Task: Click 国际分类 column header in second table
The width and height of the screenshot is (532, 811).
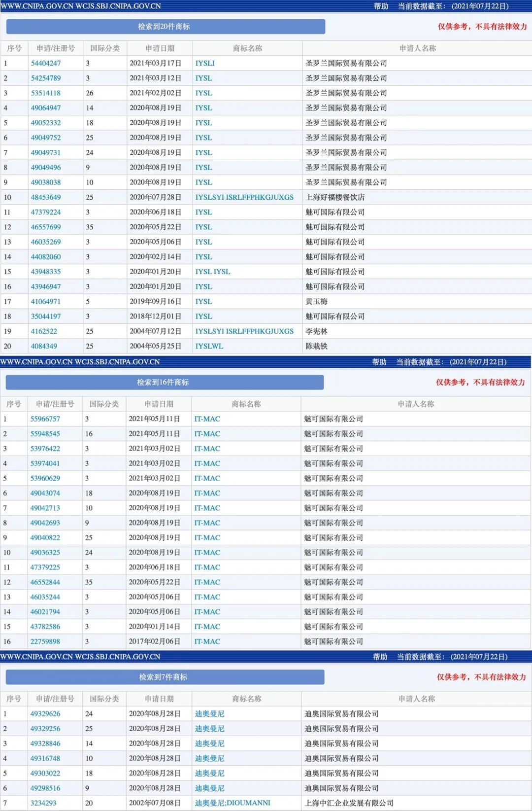Action: click(104, 404)
